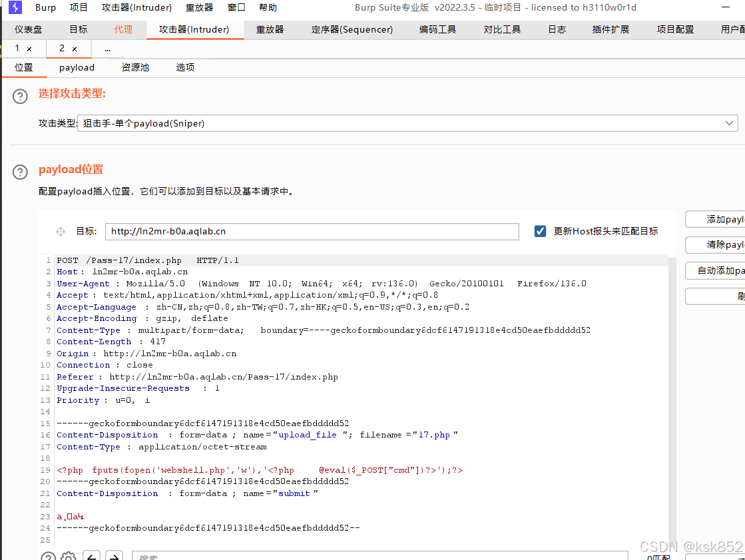The height and width of the screenshot is (560, 745).
Task: Switch to the 资源池 sub-tab
Action: point(135,67)
